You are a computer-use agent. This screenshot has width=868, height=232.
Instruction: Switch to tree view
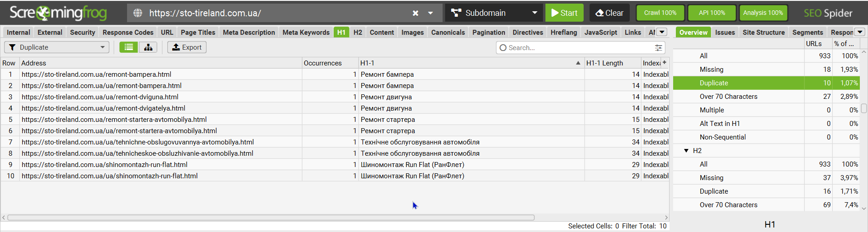[148, 47]
